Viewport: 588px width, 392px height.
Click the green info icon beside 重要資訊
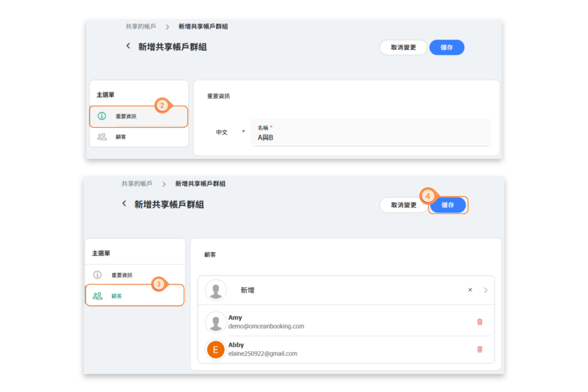tap(102, 116)
